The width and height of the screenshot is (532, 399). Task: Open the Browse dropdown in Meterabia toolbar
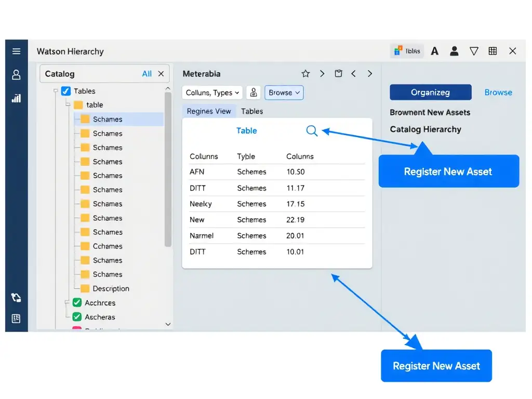(284, 92)
